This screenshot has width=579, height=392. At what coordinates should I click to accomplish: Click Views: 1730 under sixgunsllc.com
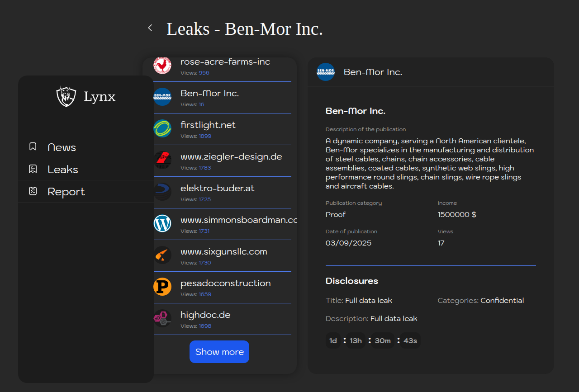pyautogui.click(x=196, y=263)
